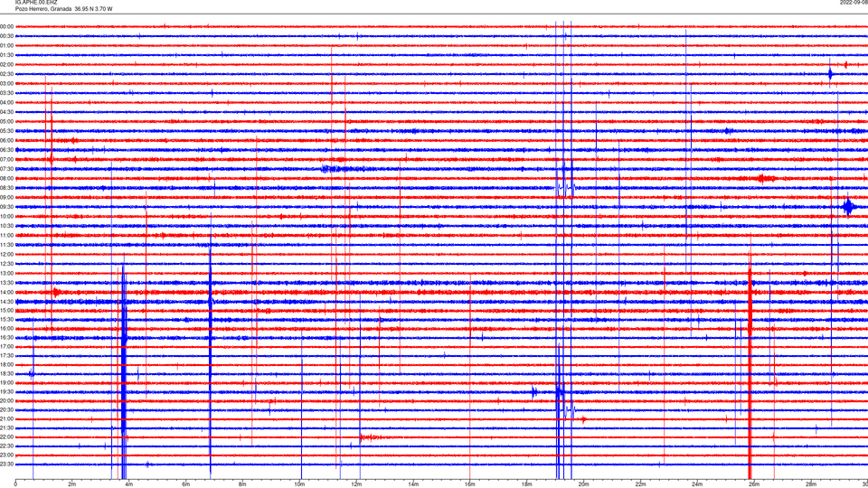Choose the 11:30 time label
The height and width of the screenshot is (488, 868).
6,245
